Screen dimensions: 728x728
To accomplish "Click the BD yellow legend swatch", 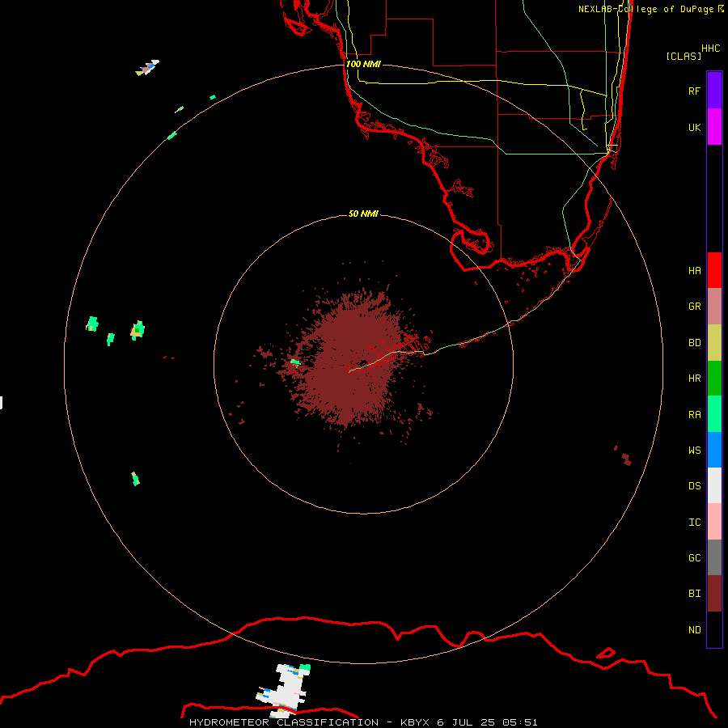I will pyautogui.click(x=714, y=343).
